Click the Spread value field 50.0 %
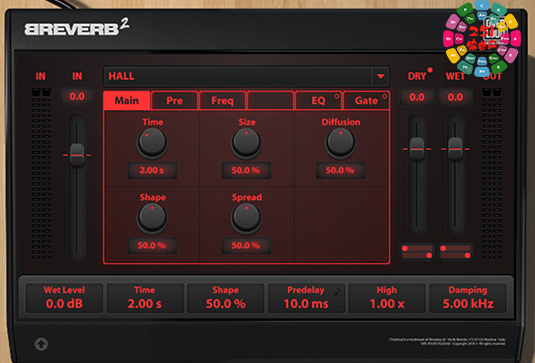Screen dimensions: 535x363 coord(246,245)
